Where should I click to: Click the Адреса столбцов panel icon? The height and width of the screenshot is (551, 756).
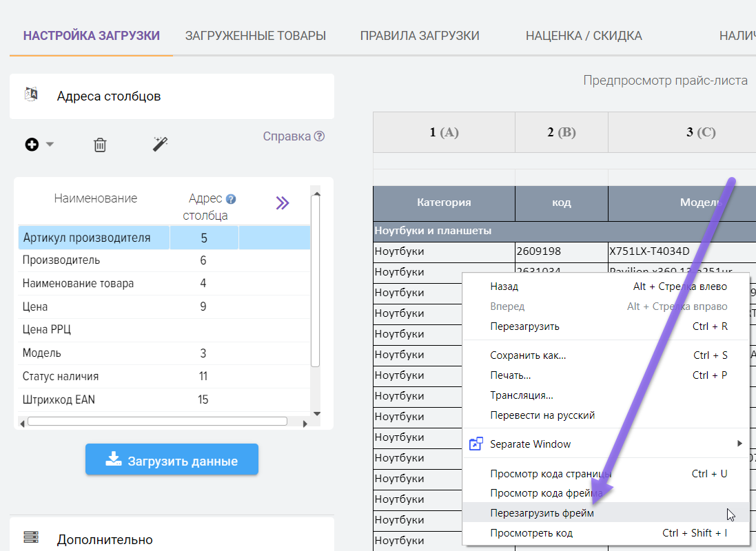(x=31, y=95)
